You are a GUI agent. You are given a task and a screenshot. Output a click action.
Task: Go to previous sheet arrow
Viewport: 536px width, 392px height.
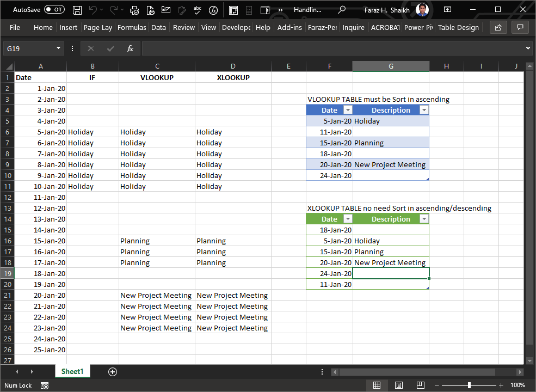pyautogui.click(x=17, y=371)
